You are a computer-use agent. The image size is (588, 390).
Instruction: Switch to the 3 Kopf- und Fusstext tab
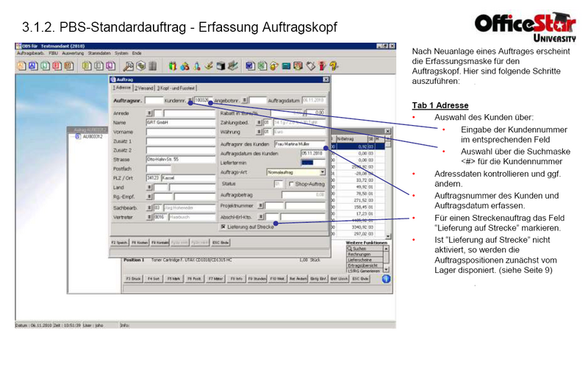click(176, 88)
